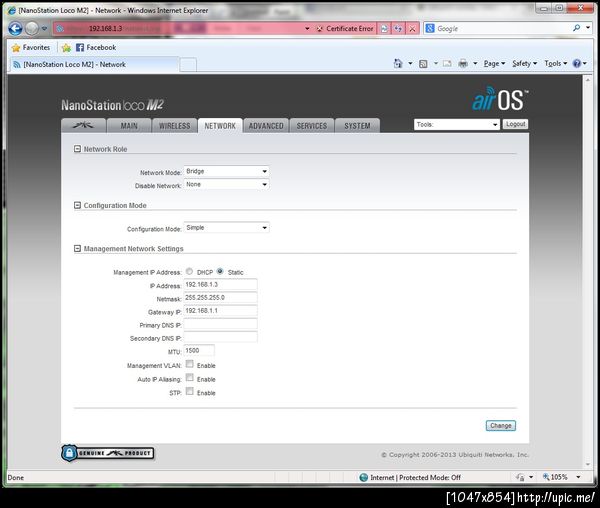This screenshot has height=508, width=600.
Task: Open the Network Mode dropdown
Action: click(226, 171)
